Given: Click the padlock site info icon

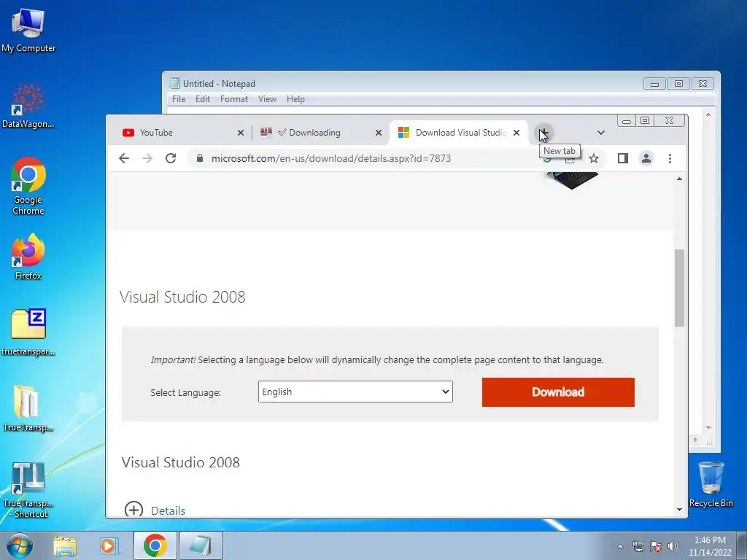Looking at the screenshot, I should pyautogui.click(x=200, y=158).
